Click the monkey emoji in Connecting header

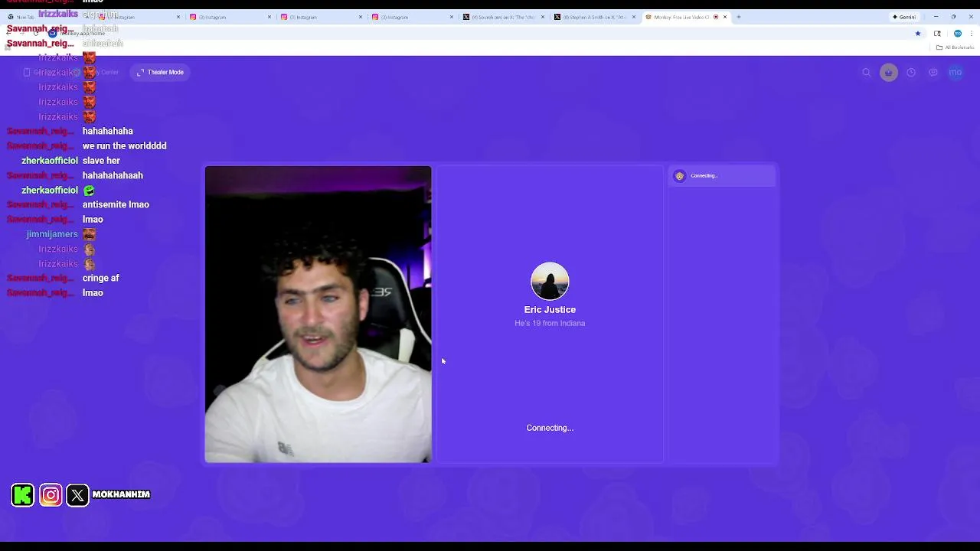click(679, 176)
